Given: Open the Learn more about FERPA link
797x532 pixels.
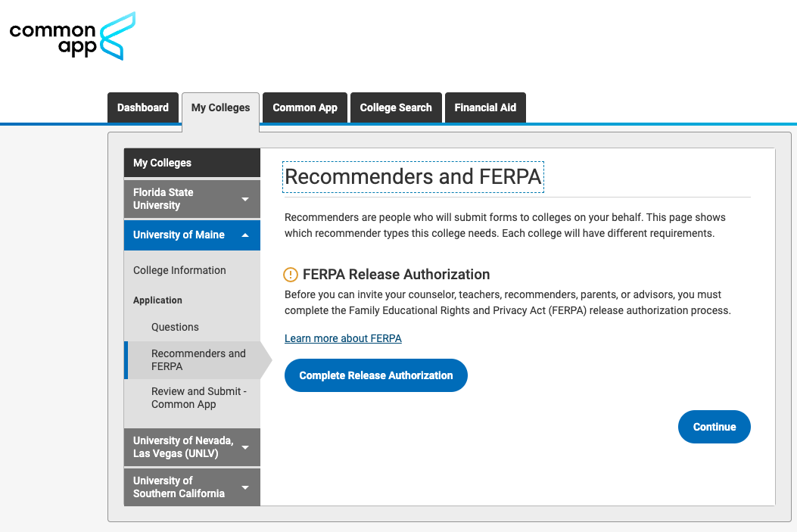Looking at the screenshot, I should point(343,338).
